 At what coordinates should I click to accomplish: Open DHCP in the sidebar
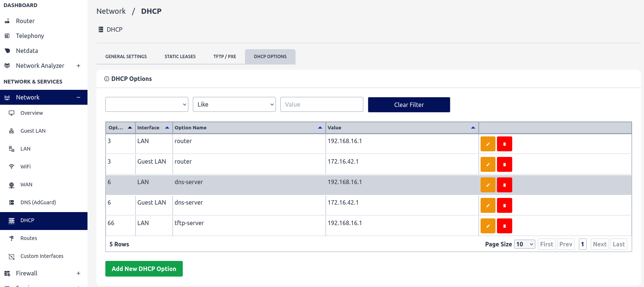(x=44, y=221)
